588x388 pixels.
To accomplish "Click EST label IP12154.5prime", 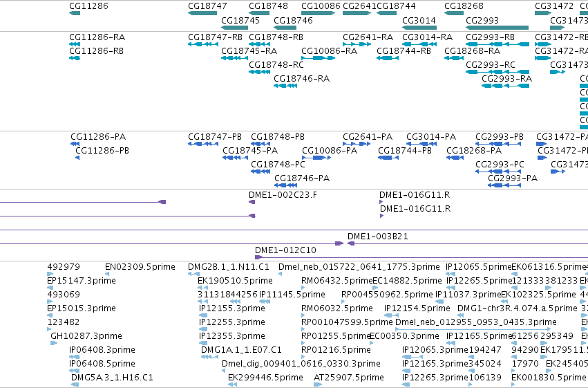I will [x=417, y=308].
